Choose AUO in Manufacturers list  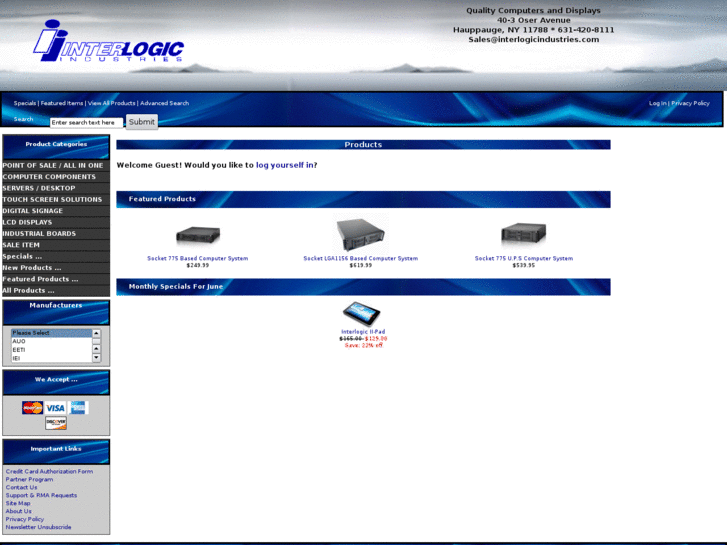point(51,341)
